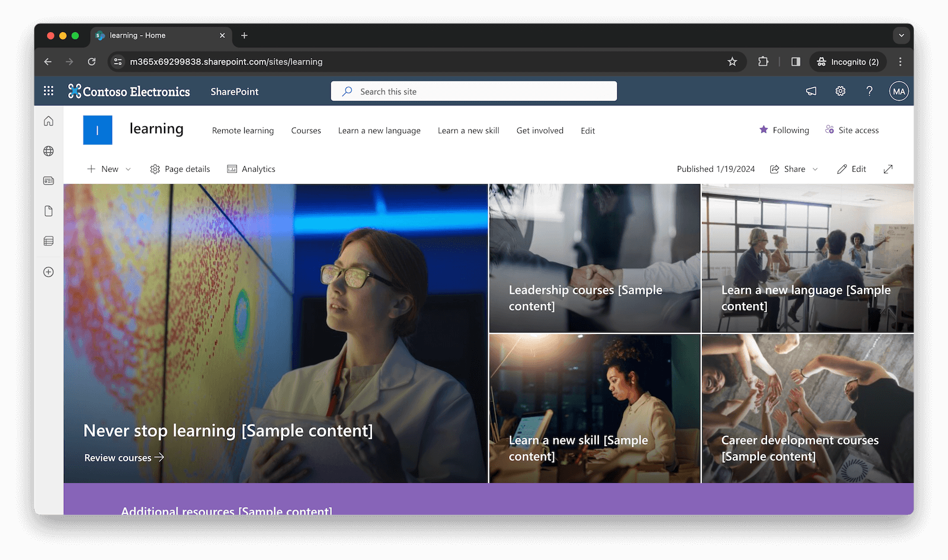This screenshot has width=948, height=560.
Task: Select the My Lists icon in sidebar
Action: tap(48, 241)
